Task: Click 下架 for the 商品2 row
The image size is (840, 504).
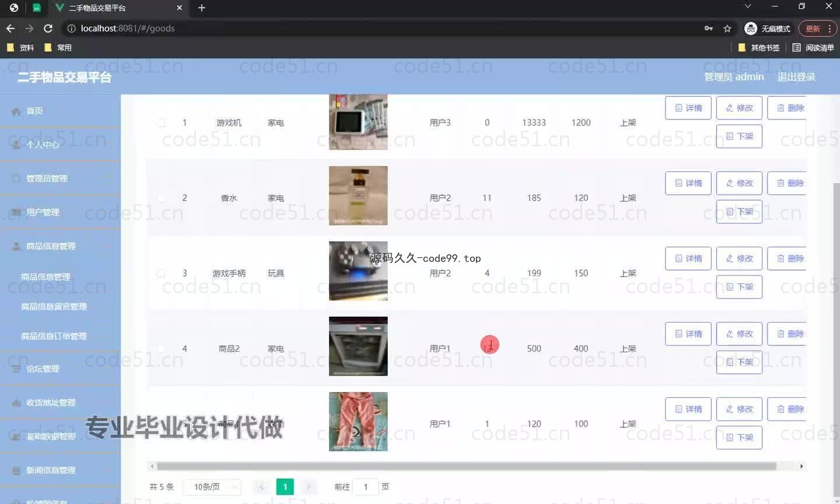Action: click(x=739, y=362)
